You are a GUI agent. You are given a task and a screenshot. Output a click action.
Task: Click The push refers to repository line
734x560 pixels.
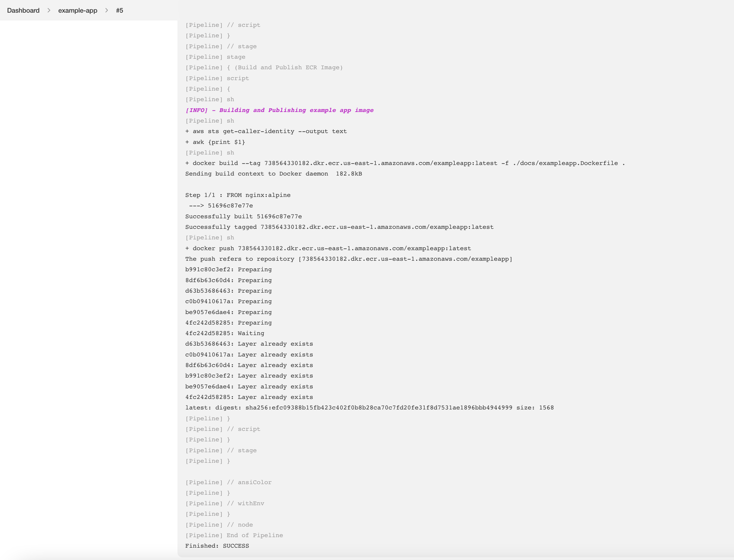pyautogui.click(x=349, y=259)
